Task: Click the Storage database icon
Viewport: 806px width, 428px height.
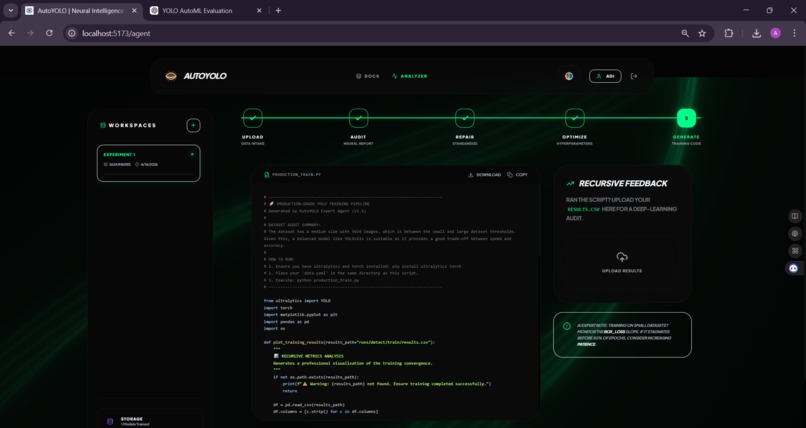Action: coord(109,421)
